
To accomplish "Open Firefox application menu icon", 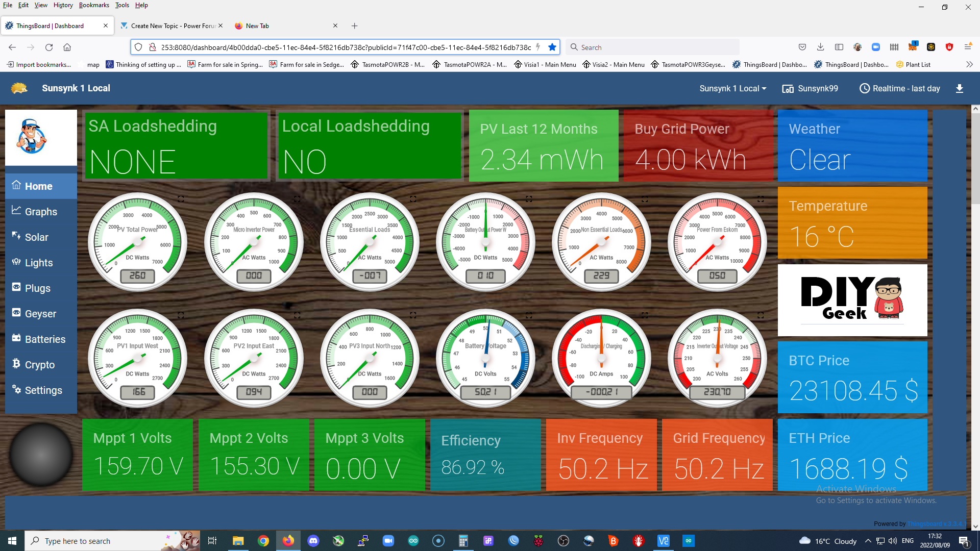I will click(x=967, y=47).
